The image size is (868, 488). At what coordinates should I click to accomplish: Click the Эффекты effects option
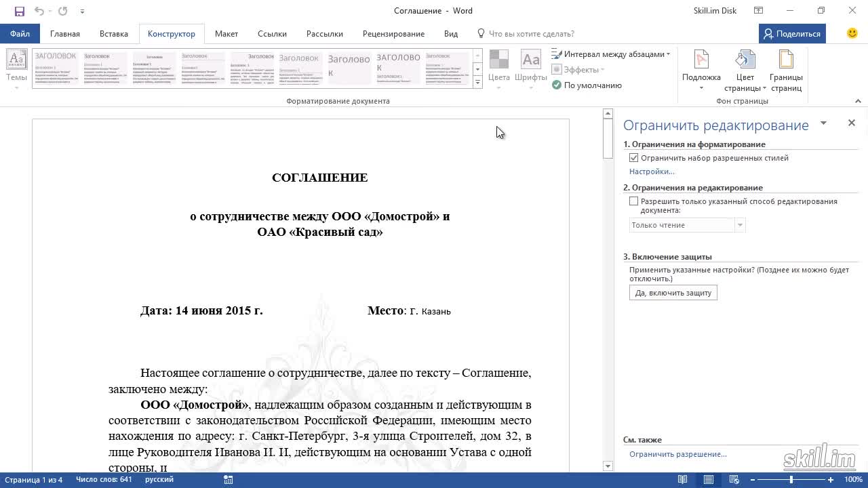[578, 70]
